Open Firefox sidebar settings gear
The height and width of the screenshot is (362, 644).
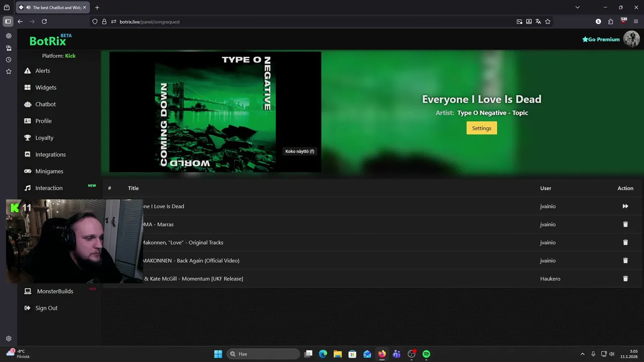pos(9,339)
